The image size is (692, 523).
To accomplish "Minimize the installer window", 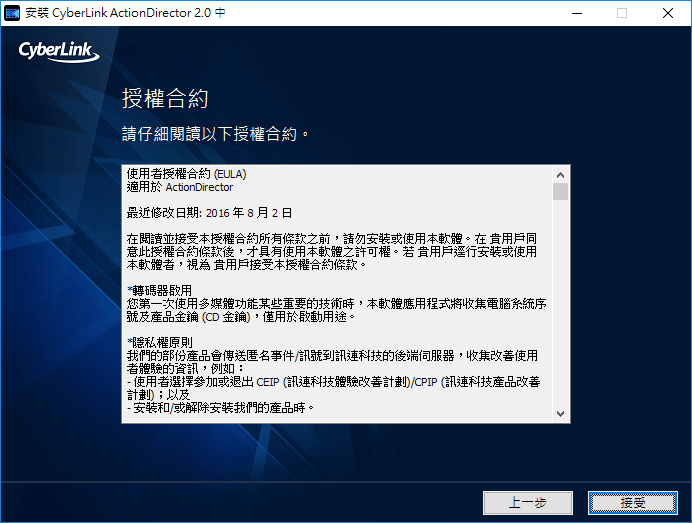I will tap(577, 13).
